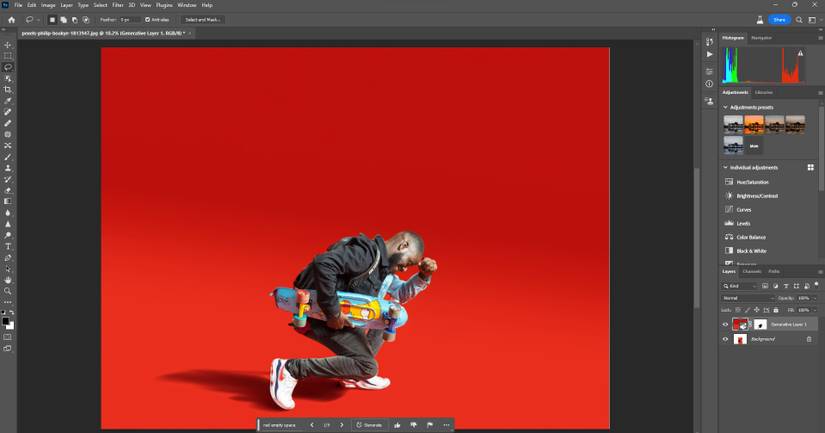Open the Filter menu

coord(118,5)
